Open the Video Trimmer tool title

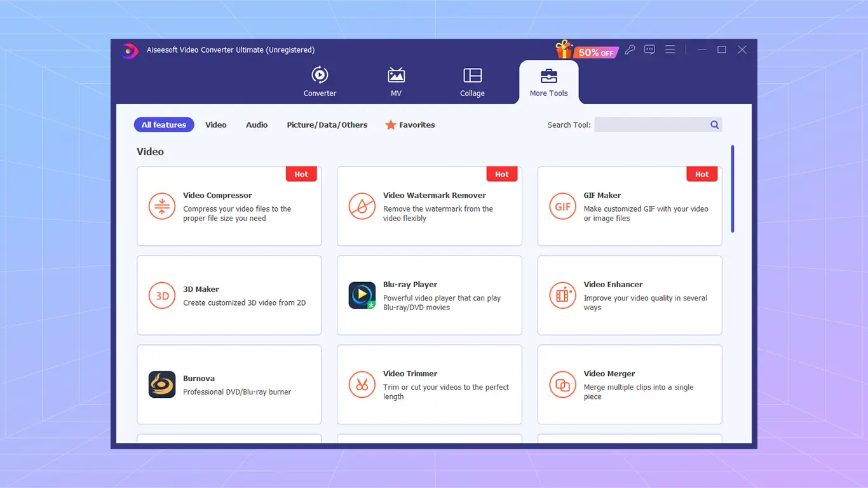click(x=410, y=374)
